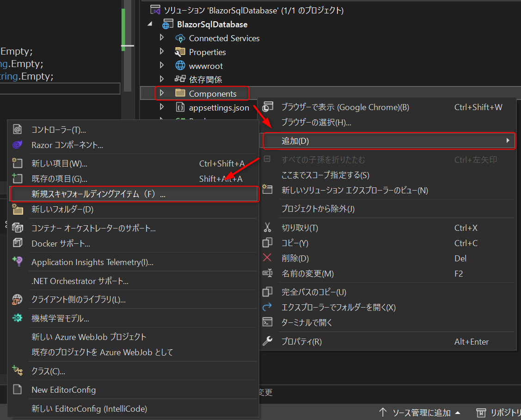Image resolution: width=521 pixels, height=420 pixels.
Task: Click the machine learning model gear icon
Action: (18, 318)
